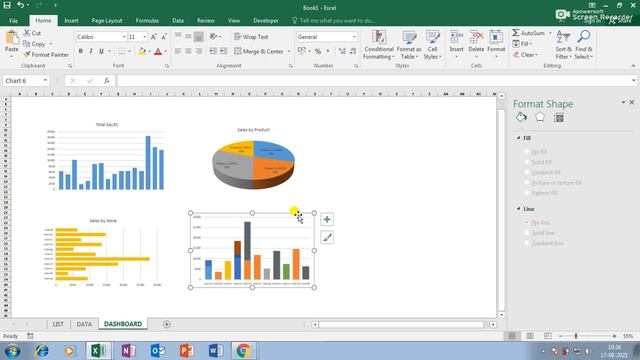
Task: Open Format Shape pane options arrow
Action: click(623, 102)
